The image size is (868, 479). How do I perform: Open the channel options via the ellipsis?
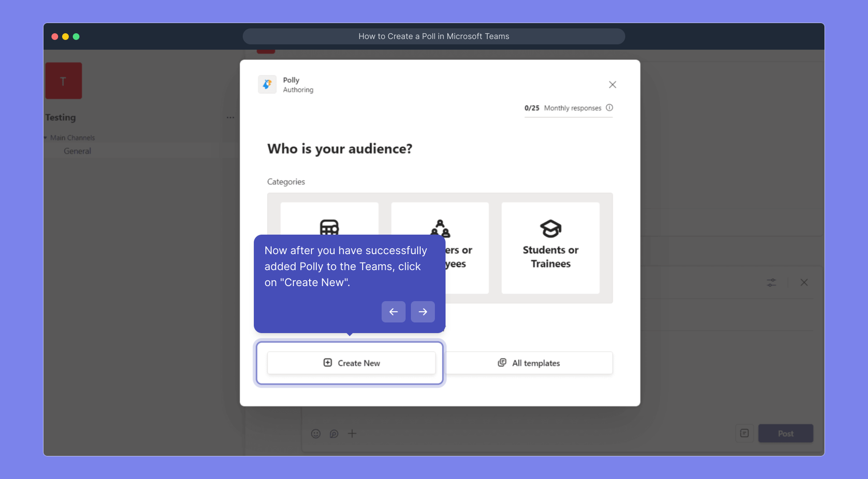(x=230, y=117)
